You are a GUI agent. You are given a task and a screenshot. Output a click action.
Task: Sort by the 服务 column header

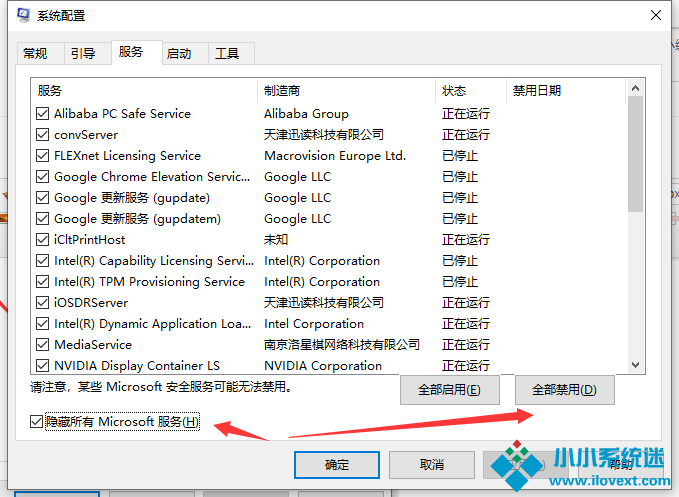point(144,90)
